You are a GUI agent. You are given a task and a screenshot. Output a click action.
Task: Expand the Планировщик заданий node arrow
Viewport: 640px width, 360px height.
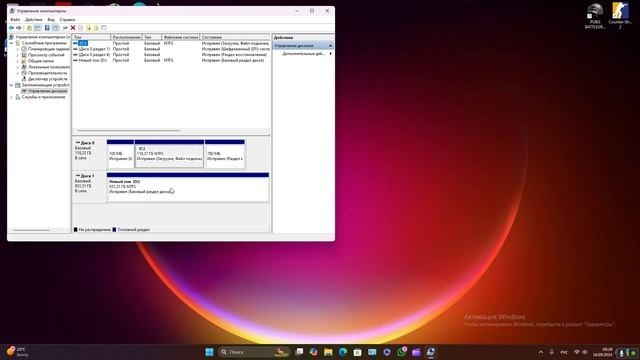(18, 49)
